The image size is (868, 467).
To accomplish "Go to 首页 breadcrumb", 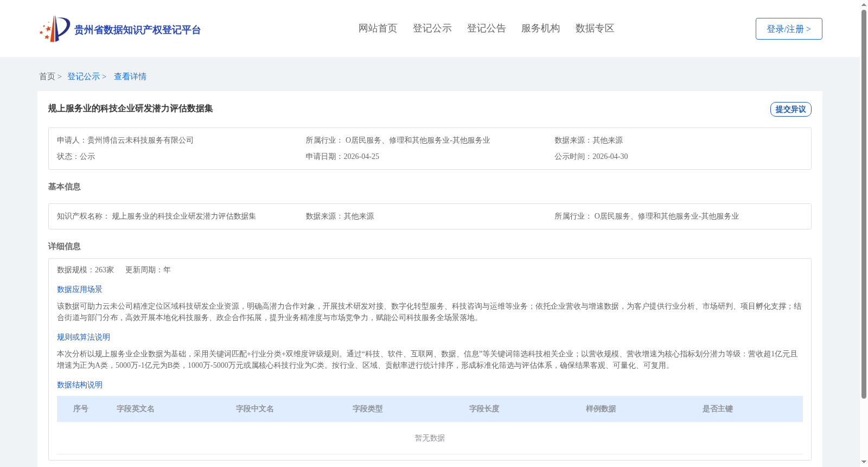I will [47, 76].
